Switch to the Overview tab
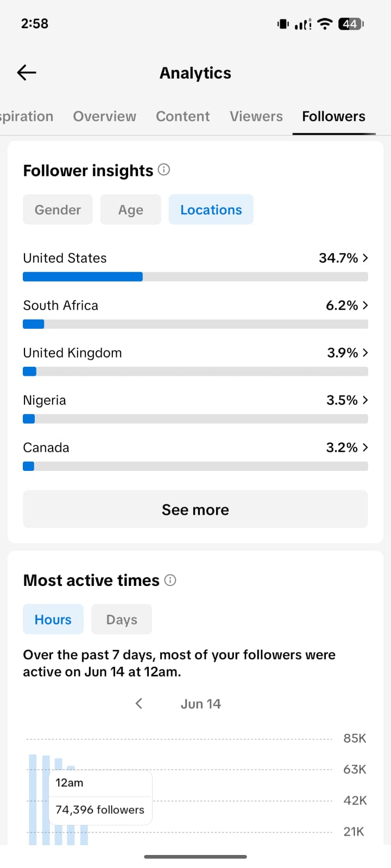Viewport: 391px width, 868px height. coord(104,116)
